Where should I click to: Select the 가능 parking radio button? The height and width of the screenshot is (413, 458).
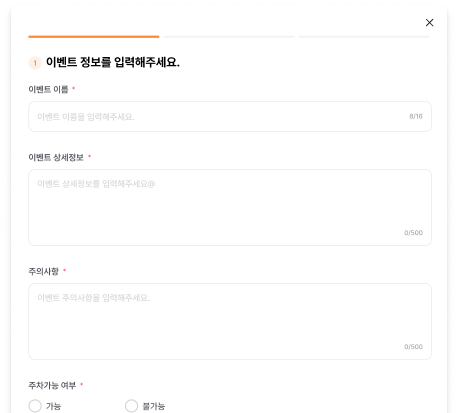pos(35,406)
